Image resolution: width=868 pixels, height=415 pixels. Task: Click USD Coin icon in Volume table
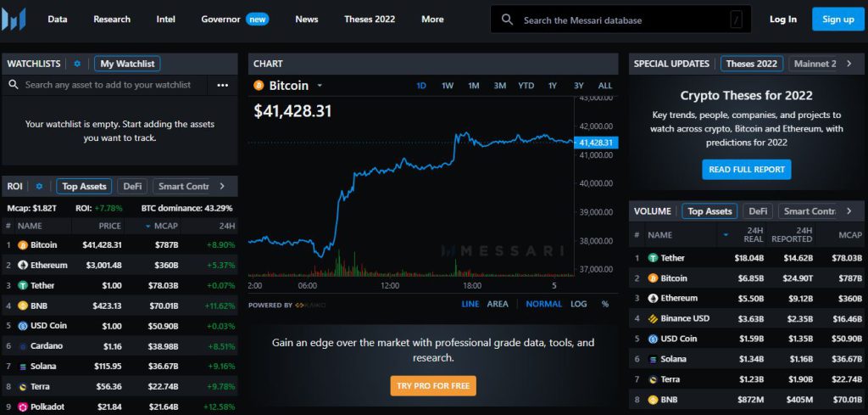[654, 339]
